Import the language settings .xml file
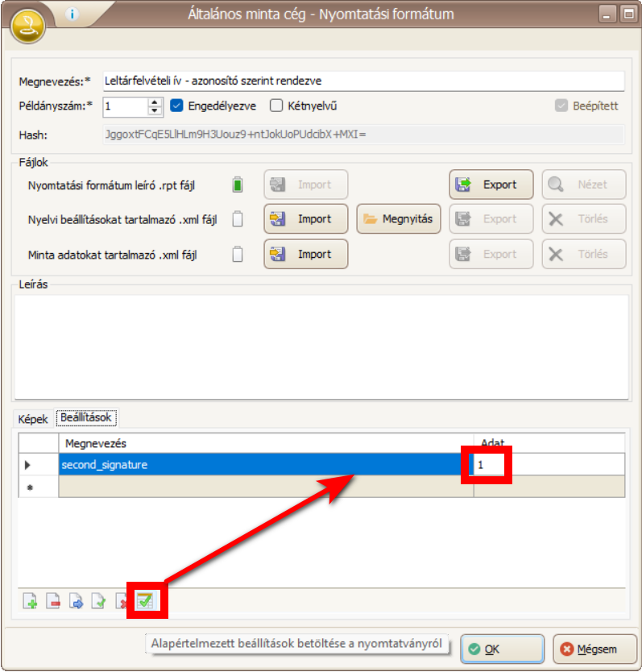The width and height of the screenshot is (642, 672). pos(305,219)
